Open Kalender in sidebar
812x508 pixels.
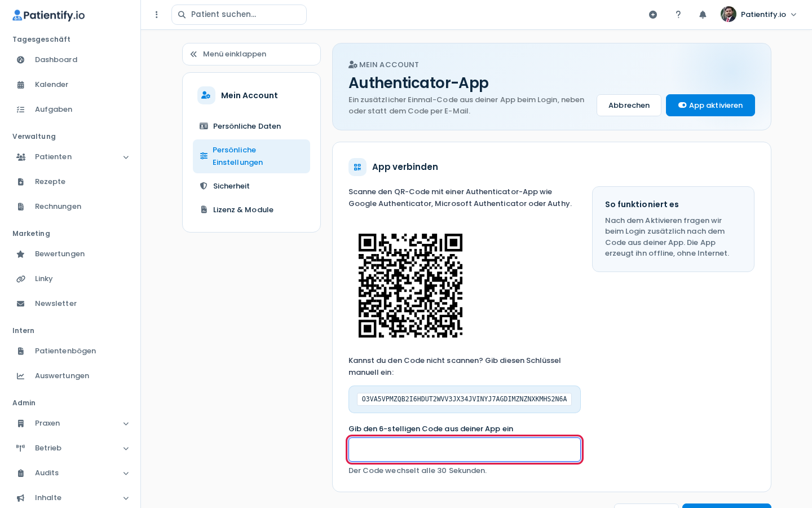[x=70, y=85]
